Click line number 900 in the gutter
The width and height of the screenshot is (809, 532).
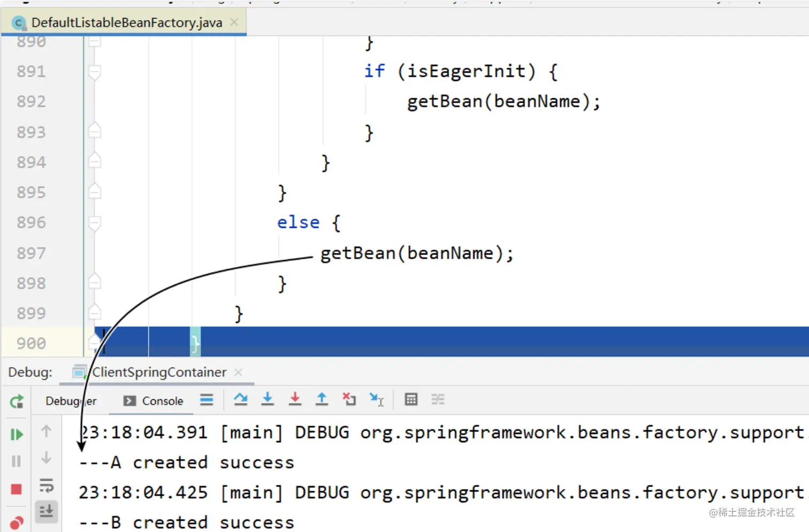(31, 343)
